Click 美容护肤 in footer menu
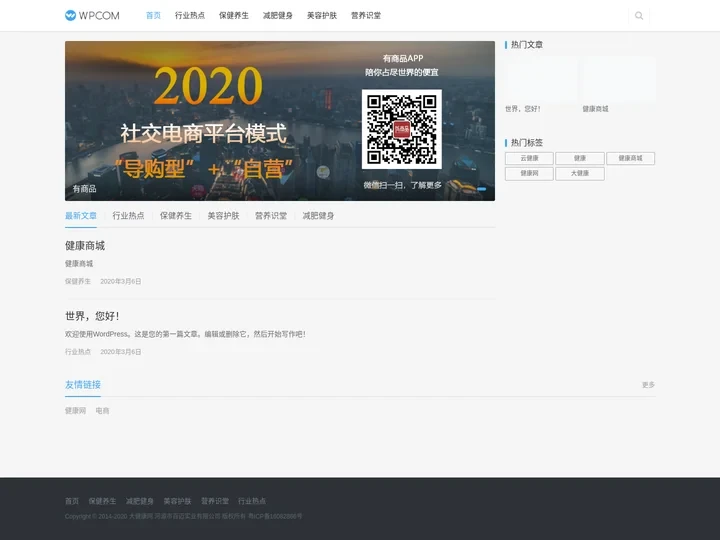This screenshot has width=720, height=540. coord(177,501)
